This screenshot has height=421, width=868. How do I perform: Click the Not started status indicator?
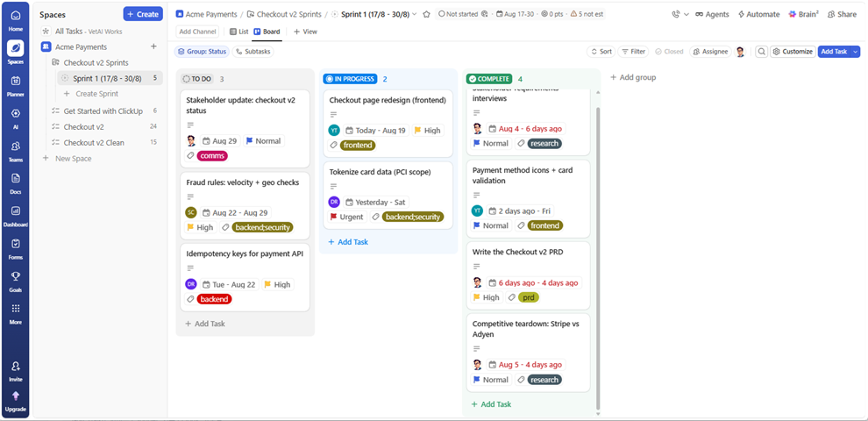pos(458,14)
